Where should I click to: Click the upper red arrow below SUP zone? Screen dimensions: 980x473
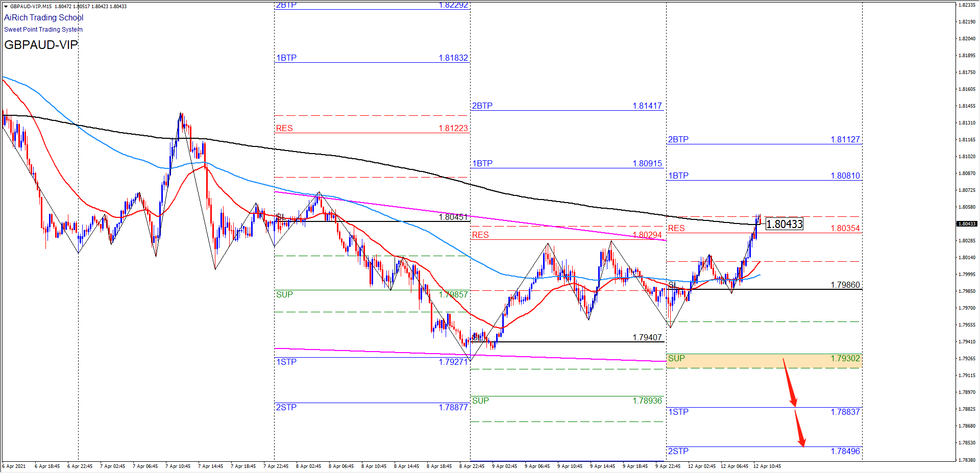tap(789, 382)
